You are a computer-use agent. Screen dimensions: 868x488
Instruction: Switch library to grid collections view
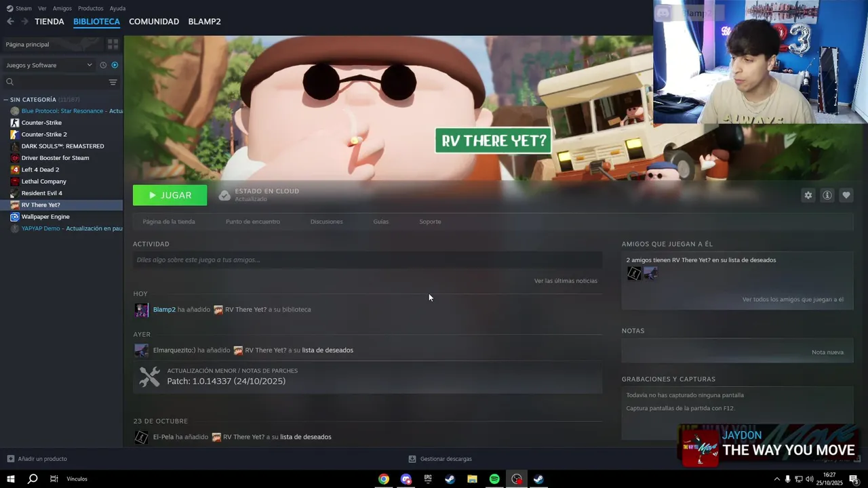tap(113, 44)
